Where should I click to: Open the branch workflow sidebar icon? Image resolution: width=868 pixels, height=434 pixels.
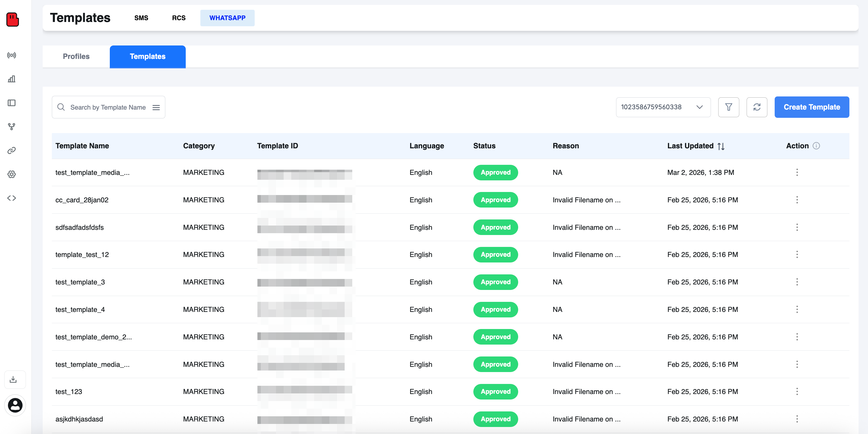click(12, 126)
